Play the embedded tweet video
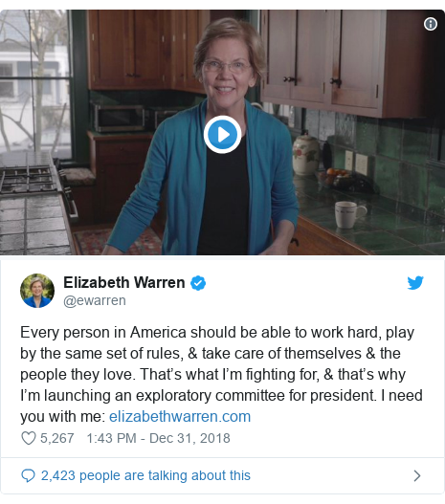The width and height of the screenshot is (445, 504). [x=222, y=134]
